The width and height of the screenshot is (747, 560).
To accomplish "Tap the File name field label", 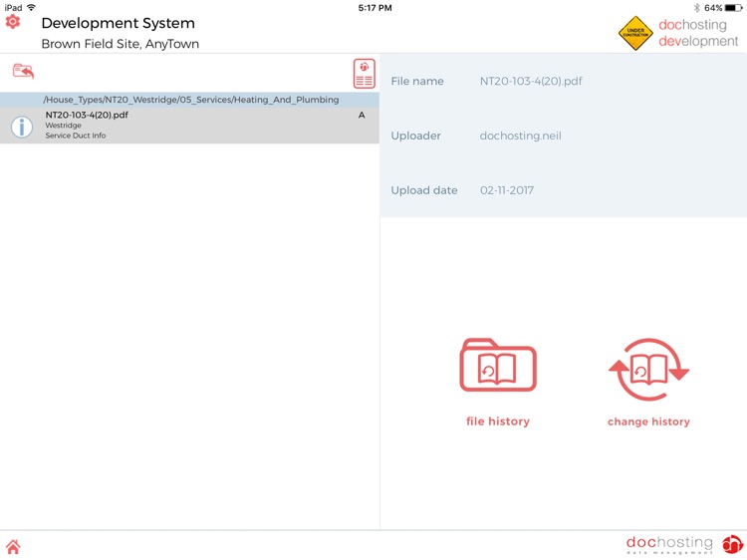I will tap(417, 81).
